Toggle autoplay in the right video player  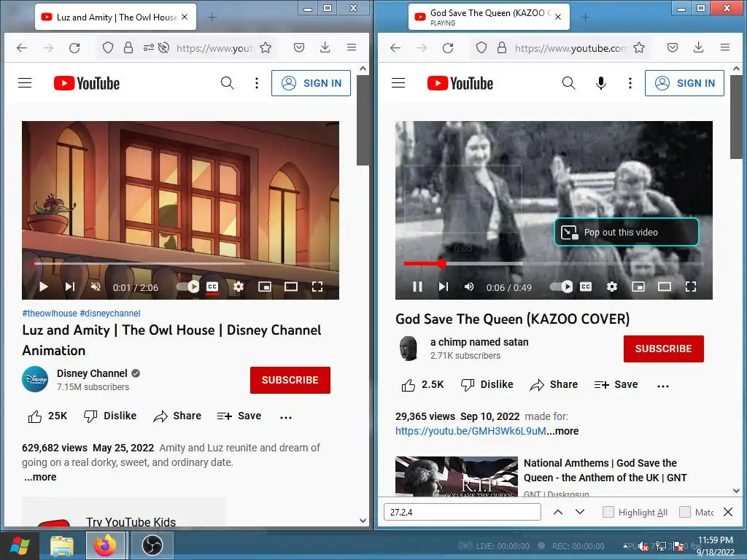[561, 287]
